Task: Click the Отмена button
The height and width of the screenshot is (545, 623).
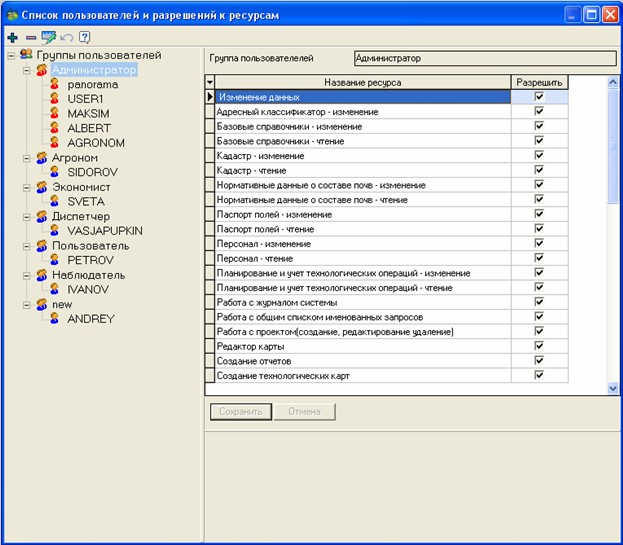Action: 305,411
